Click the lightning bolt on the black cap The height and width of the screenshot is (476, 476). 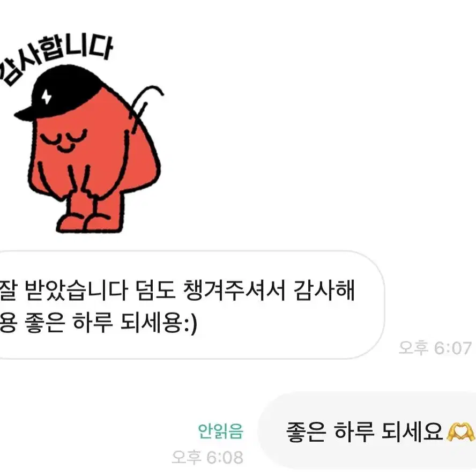pos(47,96)
